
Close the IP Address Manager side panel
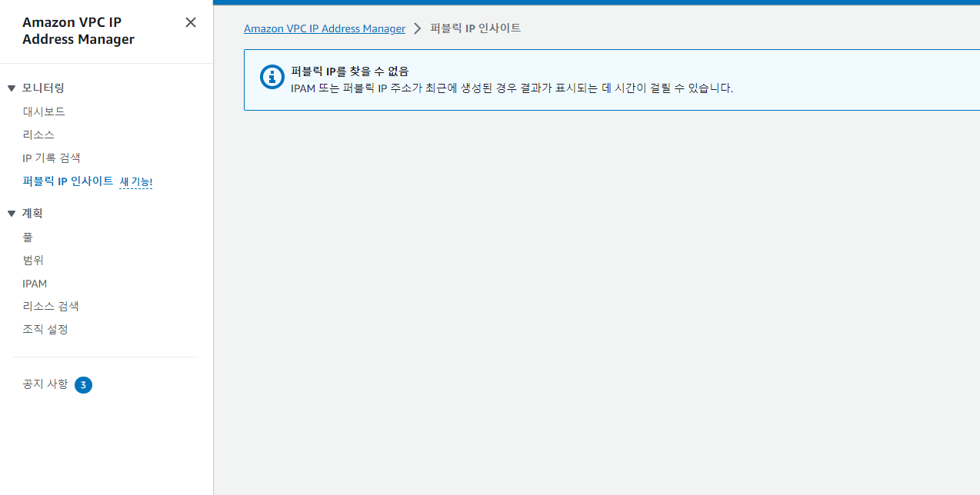[191, 22]
